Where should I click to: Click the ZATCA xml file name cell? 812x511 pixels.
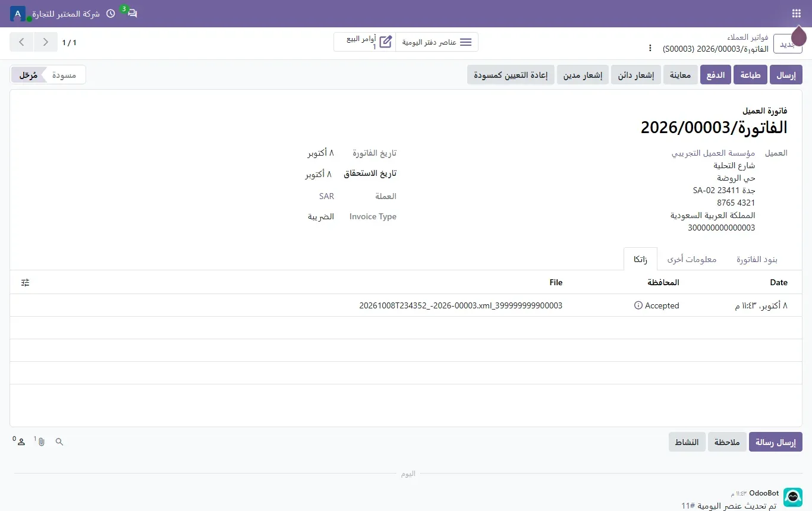pyautogui.click(x=461, y=305)
